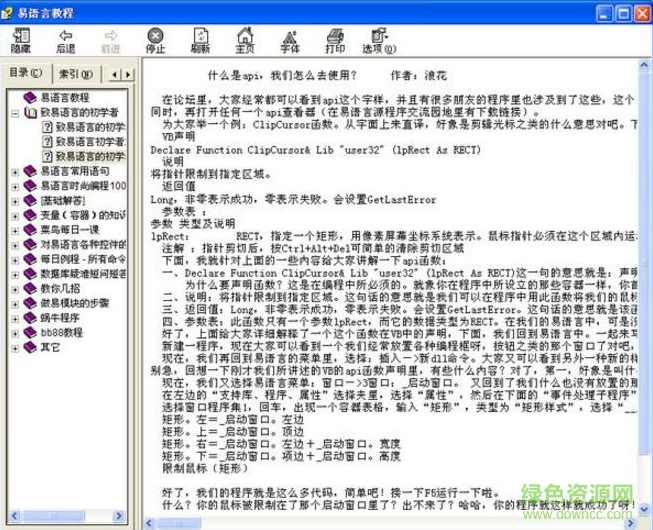This screenshot has height=530, width=653.
Task: Collapse the 致易语言的初学者 tree node
Action: click(15, 113)
